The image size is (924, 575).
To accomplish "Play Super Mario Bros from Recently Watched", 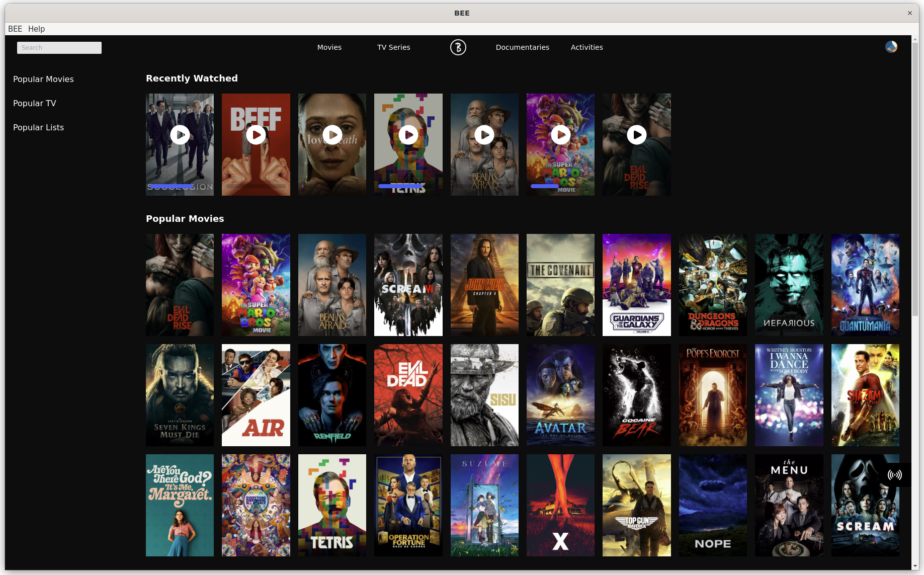I will coord(560,135).
